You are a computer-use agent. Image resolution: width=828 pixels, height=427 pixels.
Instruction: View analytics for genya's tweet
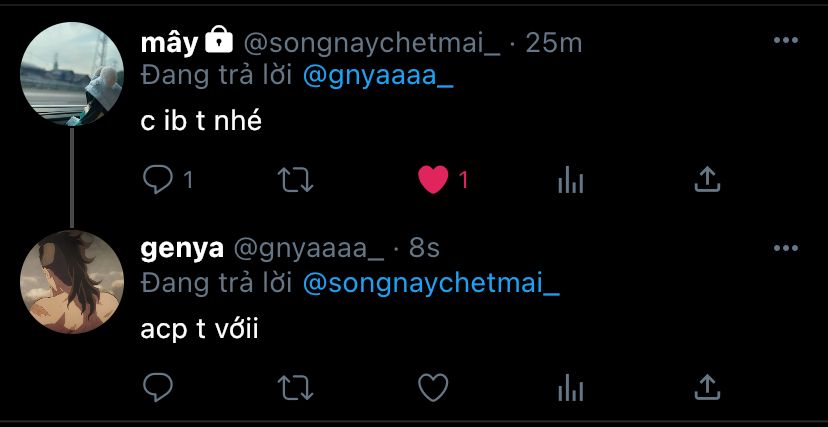[x=570, y=387]
